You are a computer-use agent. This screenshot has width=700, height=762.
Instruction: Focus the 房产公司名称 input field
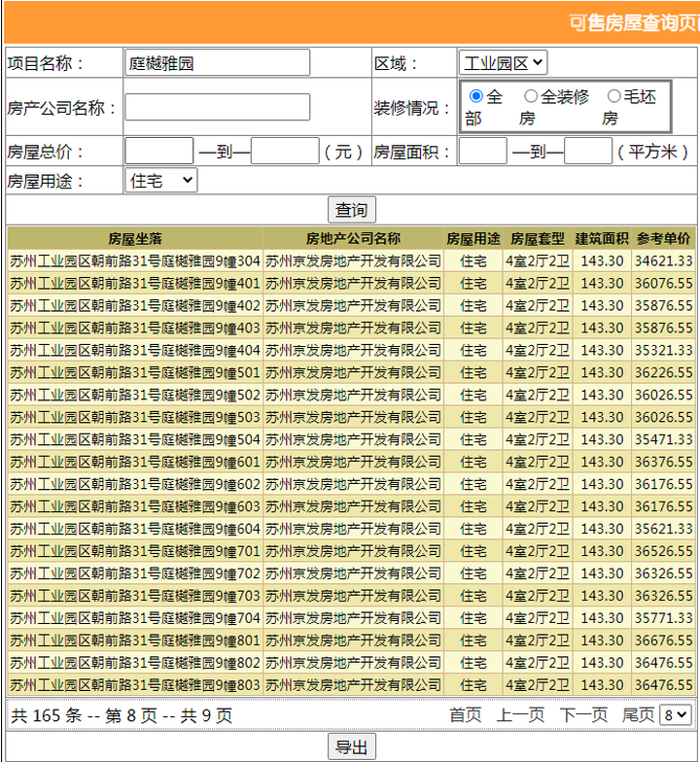[x=218, y=107]
